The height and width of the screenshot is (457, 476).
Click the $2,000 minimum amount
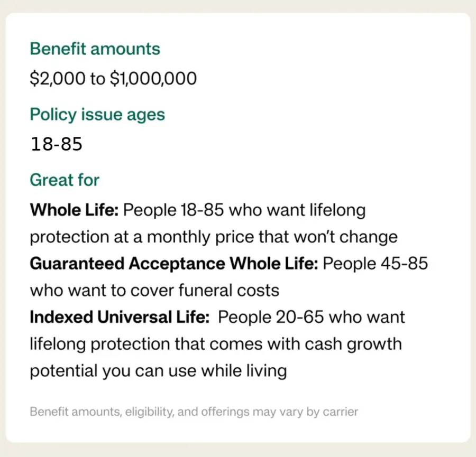point(58,79)
